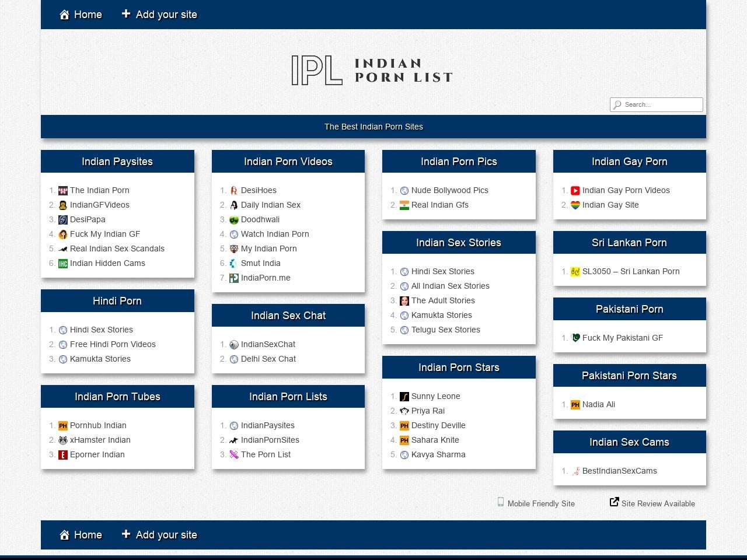Click the icon next to IndianPornSites

click(x=234, y=440)
